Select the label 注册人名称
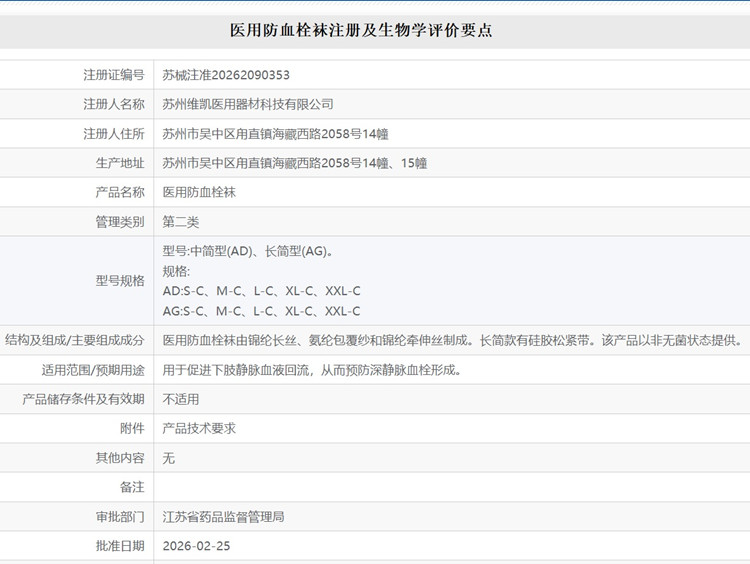 tap(114, 104)
